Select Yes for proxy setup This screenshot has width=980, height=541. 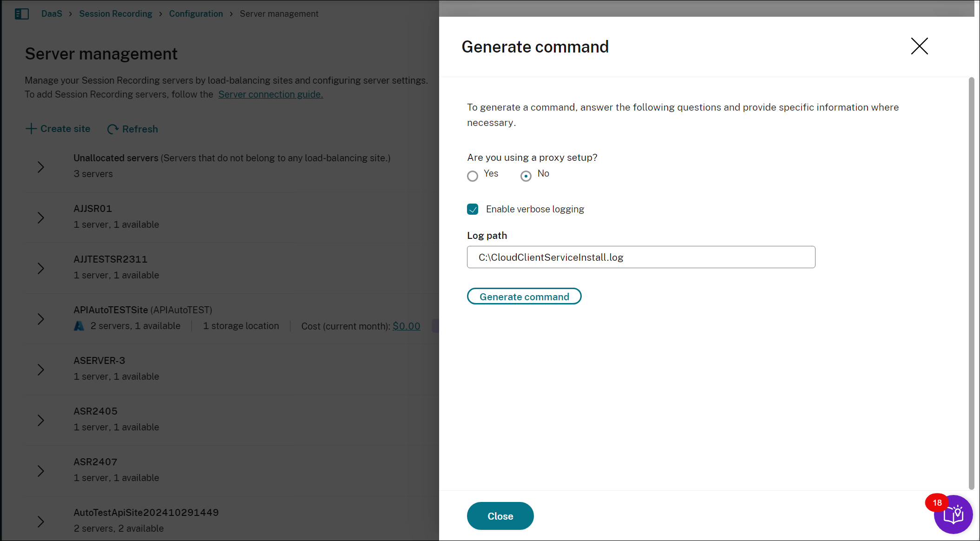point(473,176)
